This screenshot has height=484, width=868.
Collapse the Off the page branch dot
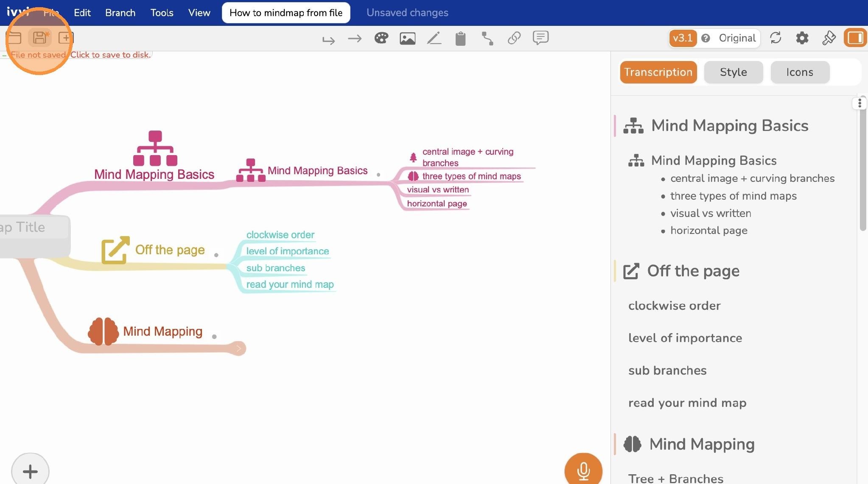[x=216, y=255]
